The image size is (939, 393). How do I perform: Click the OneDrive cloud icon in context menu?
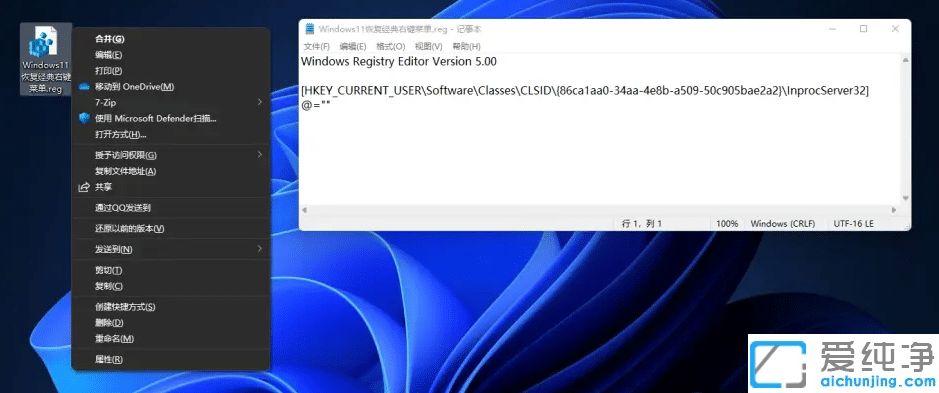(84, 87)
